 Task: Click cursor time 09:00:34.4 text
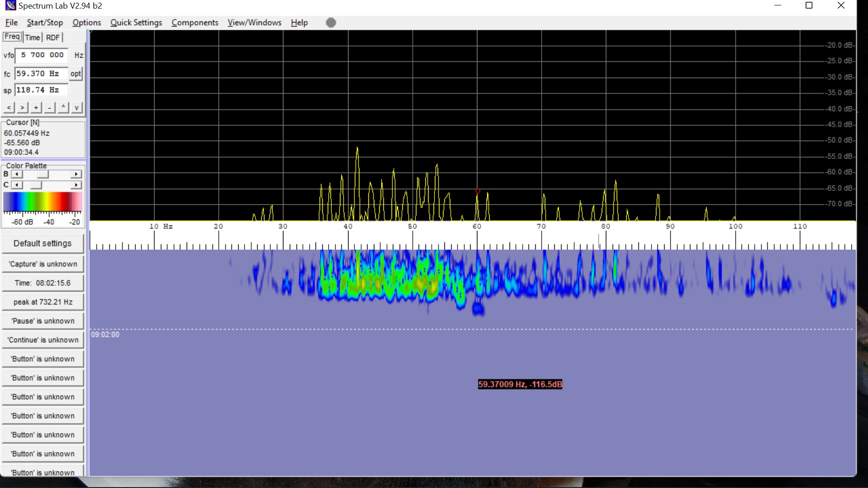[21, 152]
